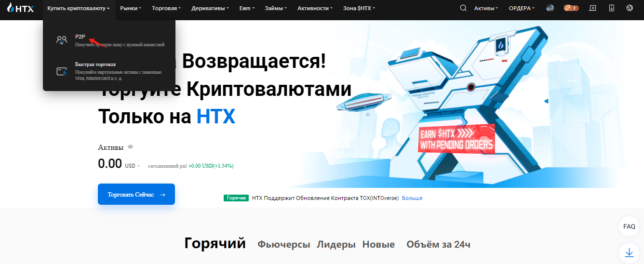
Task: Click the Активы label above balance
Action: click(111, 147)
